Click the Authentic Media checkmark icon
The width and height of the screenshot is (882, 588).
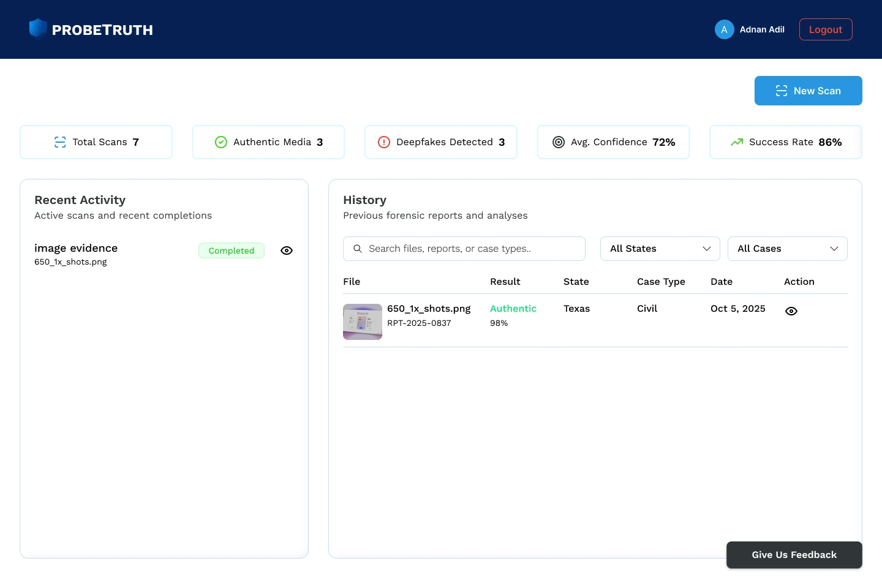click(221, 142)
